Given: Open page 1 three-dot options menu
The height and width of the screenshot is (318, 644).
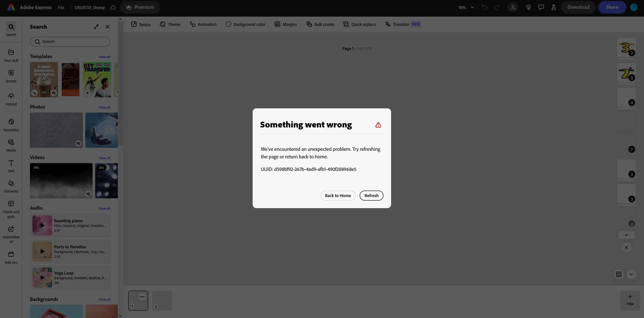Looking at the screenshot, I should pyautogui.click(x=142, y=297).
